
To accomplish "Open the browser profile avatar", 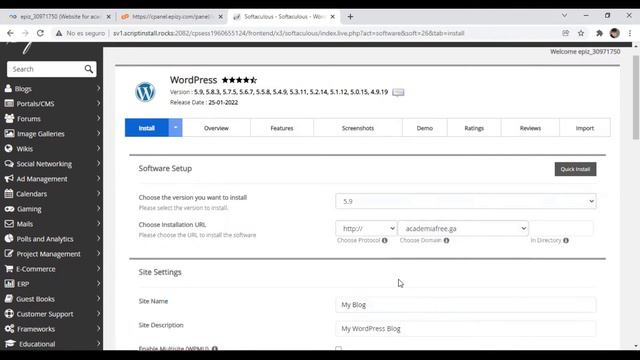I will [615, 33].
